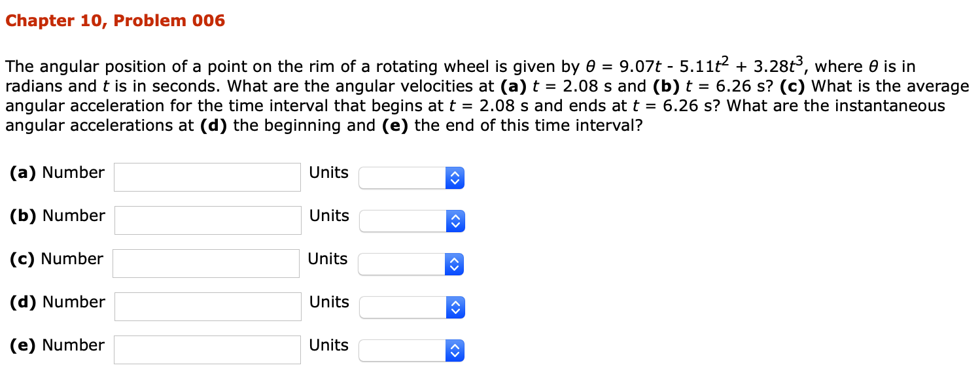Click the Units label beside answer (c)

point(327,259)
